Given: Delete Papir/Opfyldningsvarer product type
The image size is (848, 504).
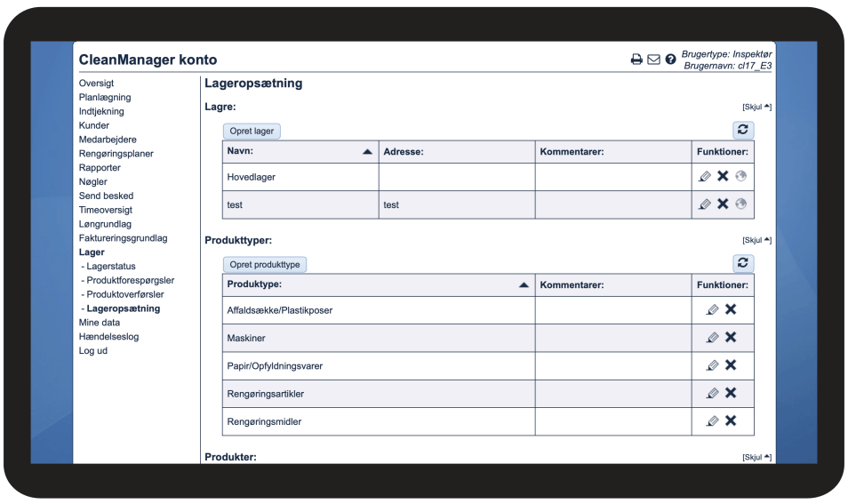Looking at the screenshot, I should coord(731,365).
